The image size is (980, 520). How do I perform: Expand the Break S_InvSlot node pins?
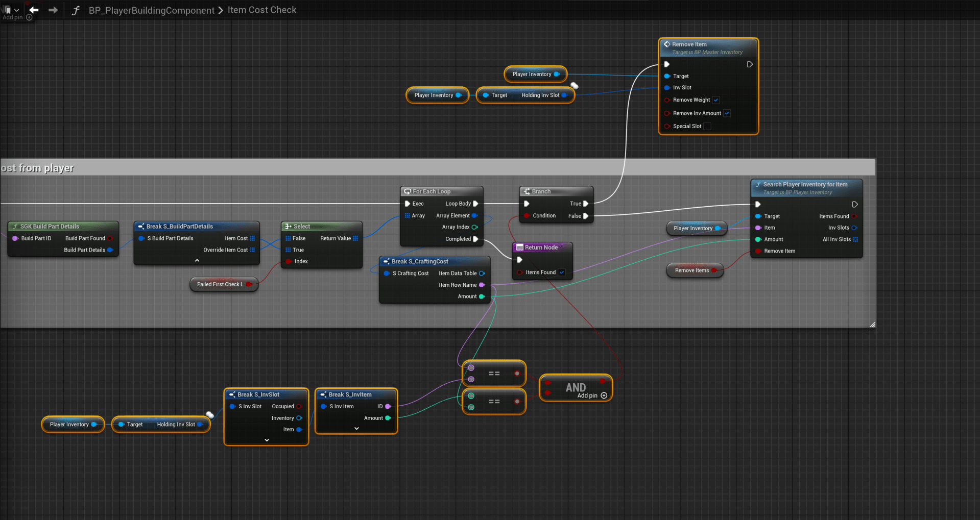point(267,440)
